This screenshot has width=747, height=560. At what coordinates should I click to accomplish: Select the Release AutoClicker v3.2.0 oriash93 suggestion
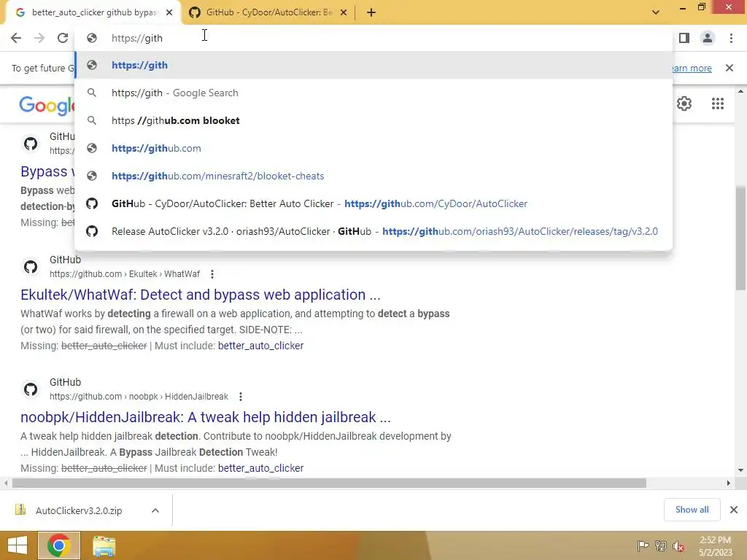point(373,231)
